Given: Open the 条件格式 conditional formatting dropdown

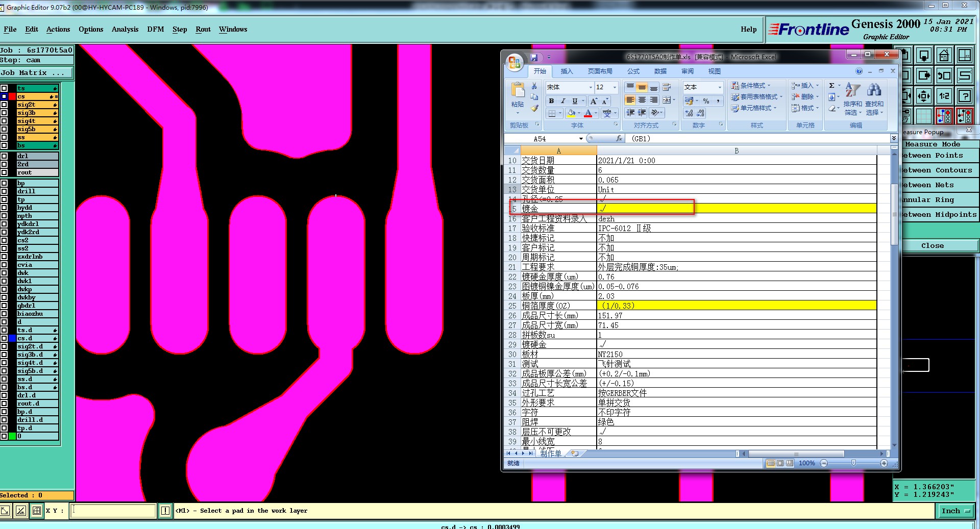Looking at the screenshot, I should click(x=751, y=86).
